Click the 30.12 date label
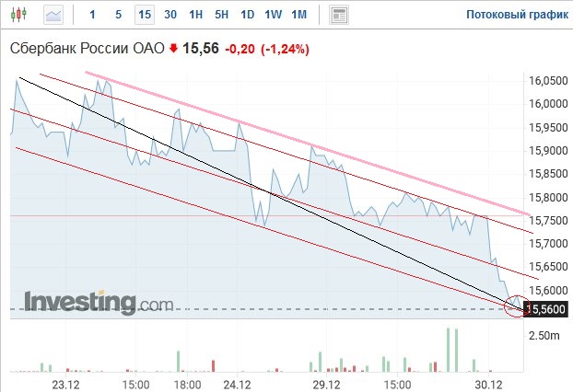The image size is (573, 392). coord(488,385)
